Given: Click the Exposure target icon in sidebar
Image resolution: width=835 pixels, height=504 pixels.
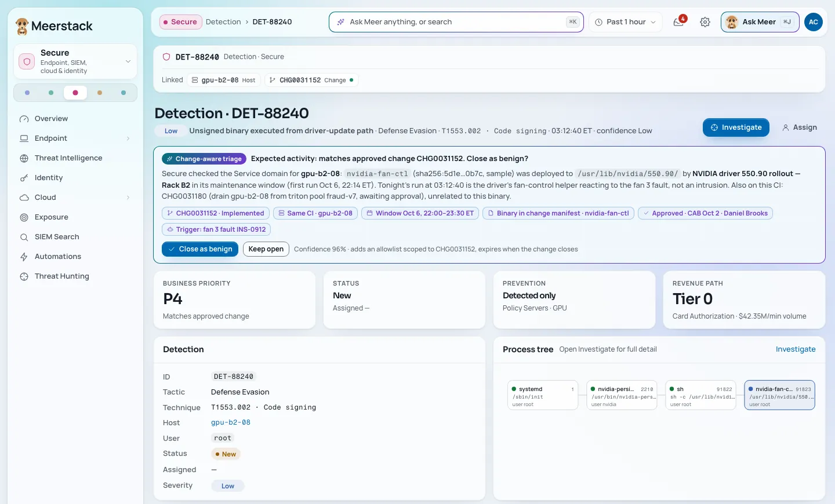Looking at the screenshot, I should (24, 217).
